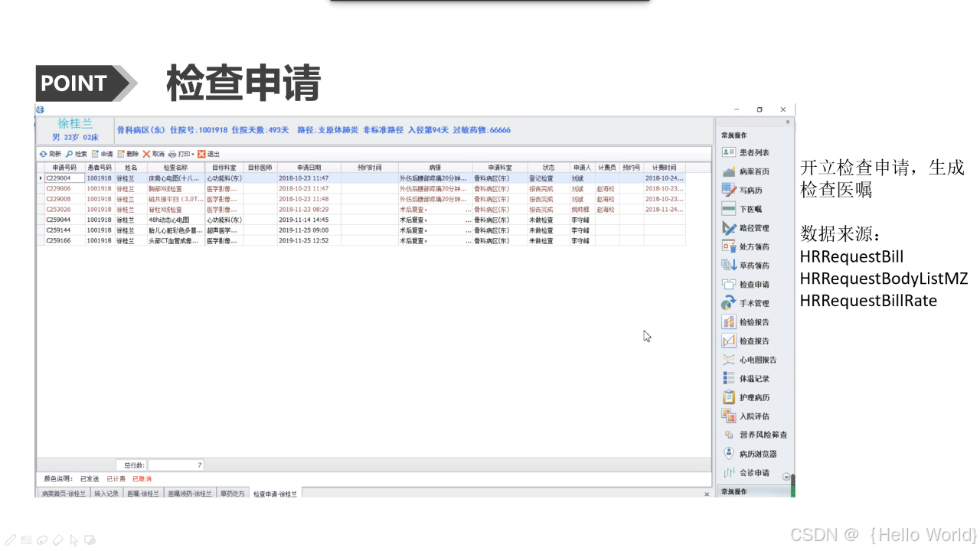Open 体温记录 sidebar icon

tap(729, 378)
